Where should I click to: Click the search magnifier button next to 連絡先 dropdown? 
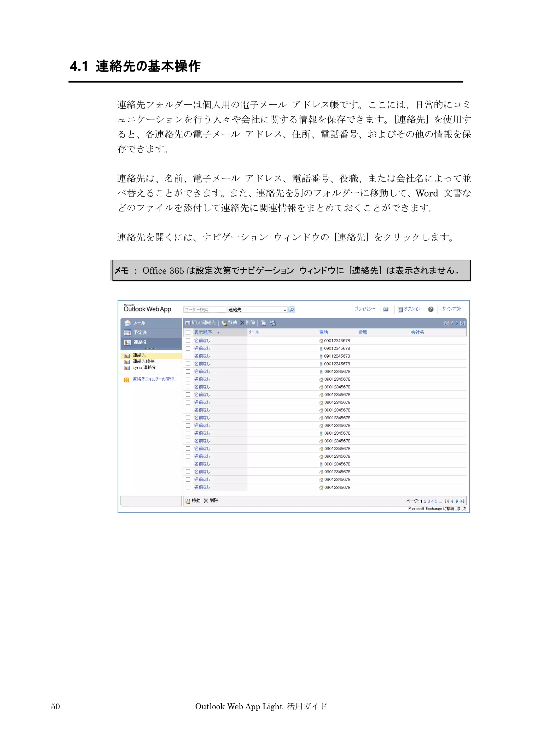(292, 310)
